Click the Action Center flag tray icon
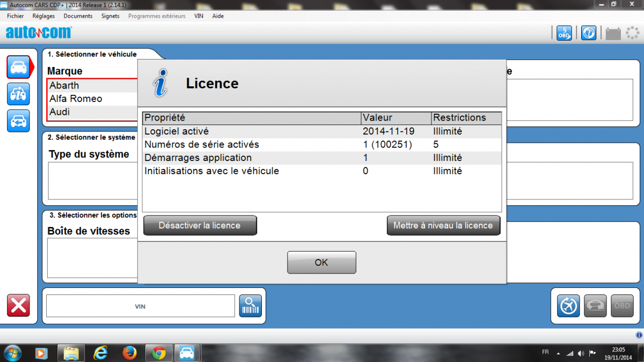Screen dimensions: 644x362 tap(592, 353)
